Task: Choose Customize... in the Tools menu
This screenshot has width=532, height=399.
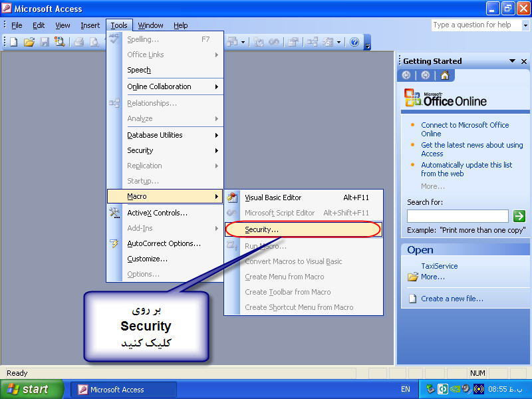Action: pyautogui.click(x=165, y=259)
